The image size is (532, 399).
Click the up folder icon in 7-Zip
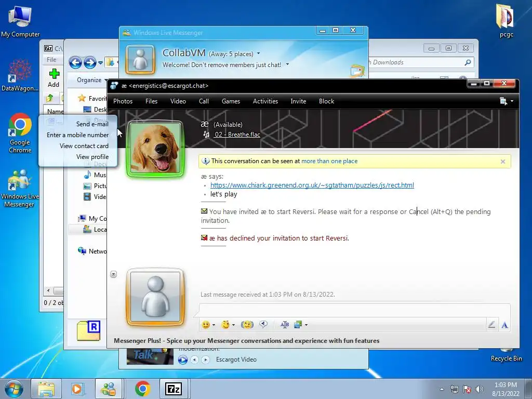coord(50,98)
